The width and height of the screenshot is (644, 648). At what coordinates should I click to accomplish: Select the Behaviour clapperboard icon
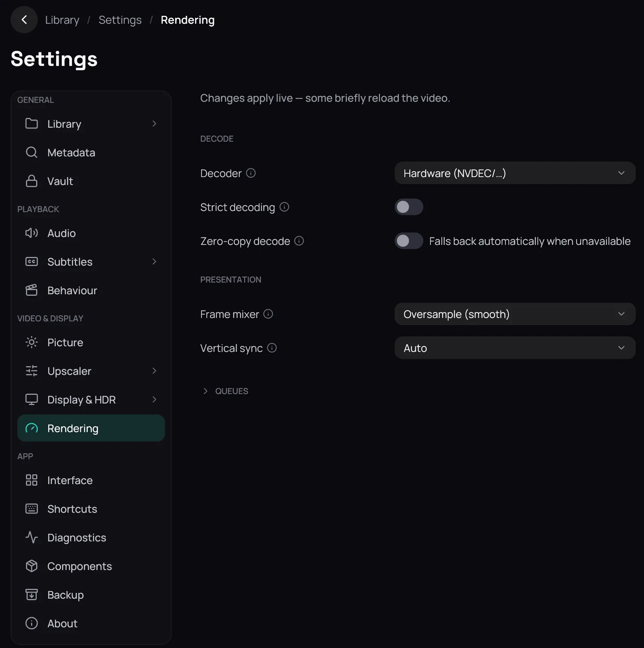click(32, 290)
